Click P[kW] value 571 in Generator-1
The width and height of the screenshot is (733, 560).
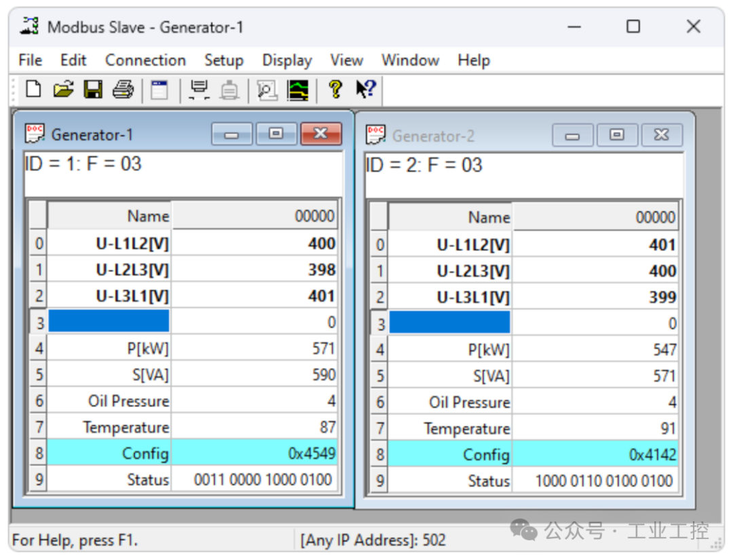(x=324, y=348)
